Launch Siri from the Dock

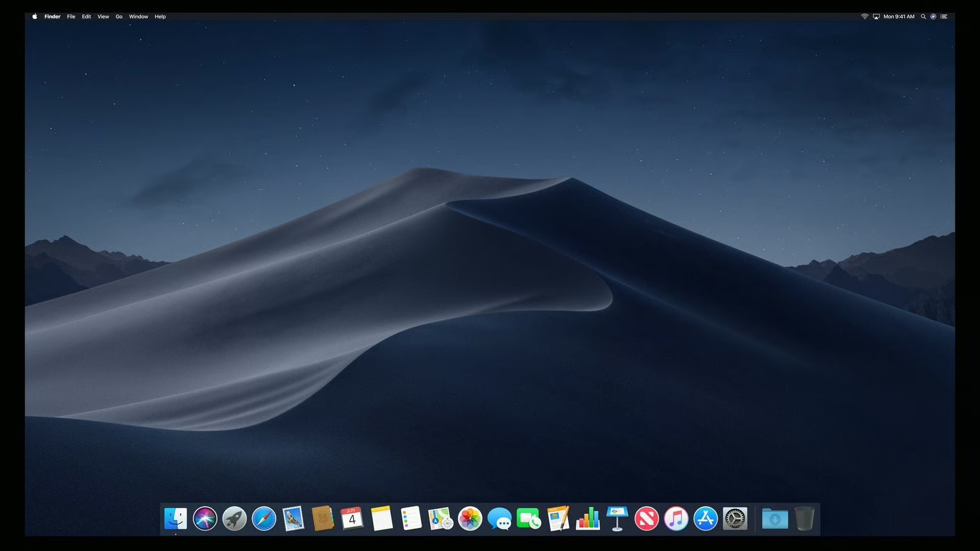(205, 519)
